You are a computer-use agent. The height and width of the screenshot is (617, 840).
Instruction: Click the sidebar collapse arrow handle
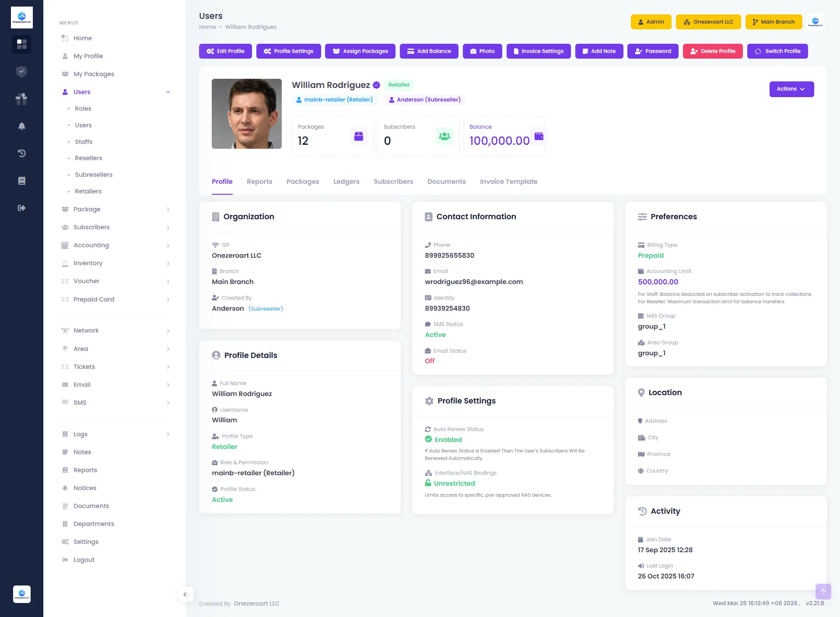(186, 594)
